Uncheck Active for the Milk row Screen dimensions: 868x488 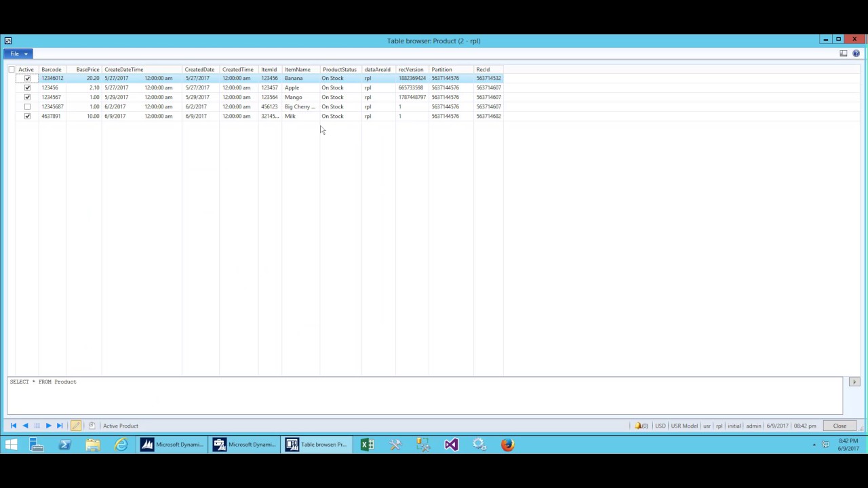(27, 117)
